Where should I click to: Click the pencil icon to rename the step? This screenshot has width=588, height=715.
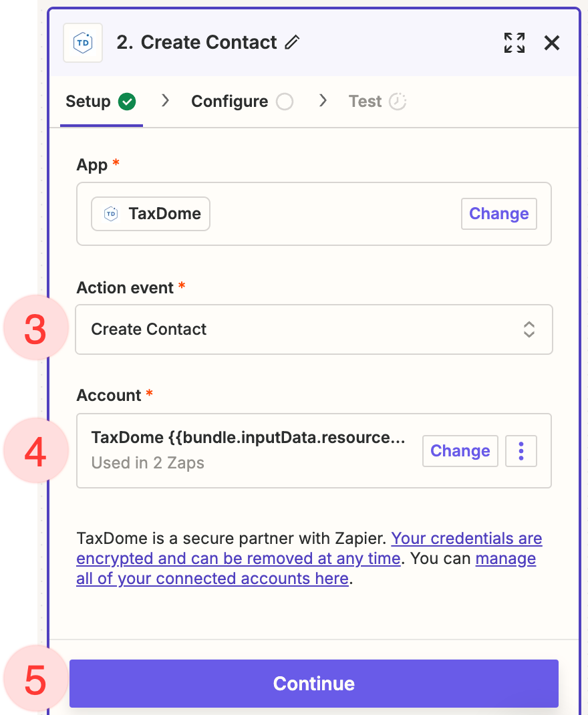point(292,43)
